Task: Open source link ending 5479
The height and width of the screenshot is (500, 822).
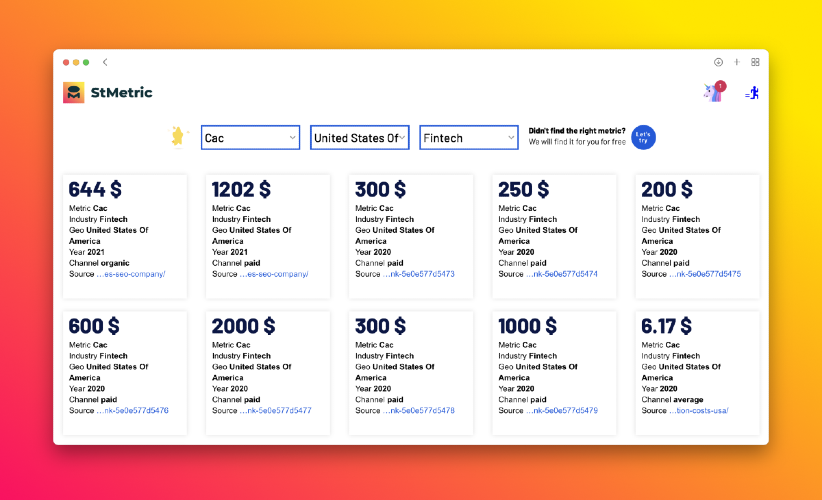Action: coord(562,410)
